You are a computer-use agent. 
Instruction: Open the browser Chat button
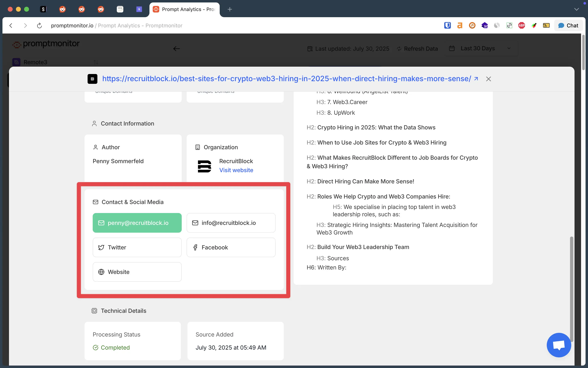tap(568, 26)
